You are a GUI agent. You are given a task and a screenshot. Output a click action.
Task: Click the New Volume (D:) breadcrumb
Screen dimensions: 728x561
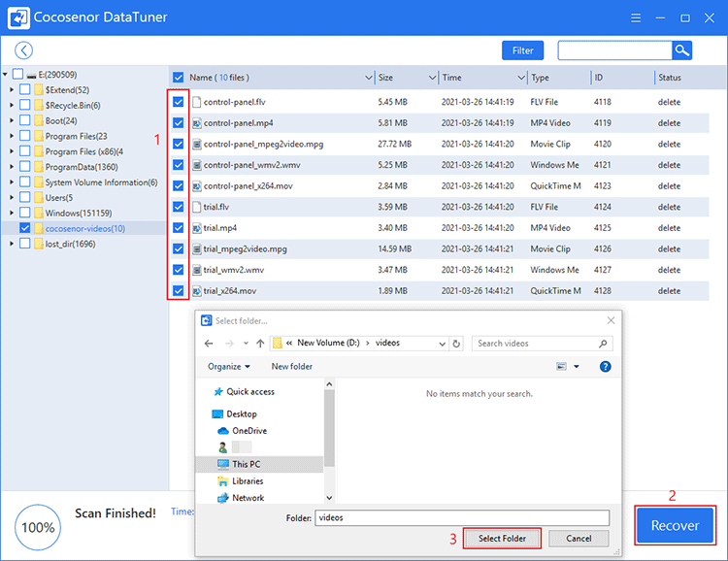(328, 343)
